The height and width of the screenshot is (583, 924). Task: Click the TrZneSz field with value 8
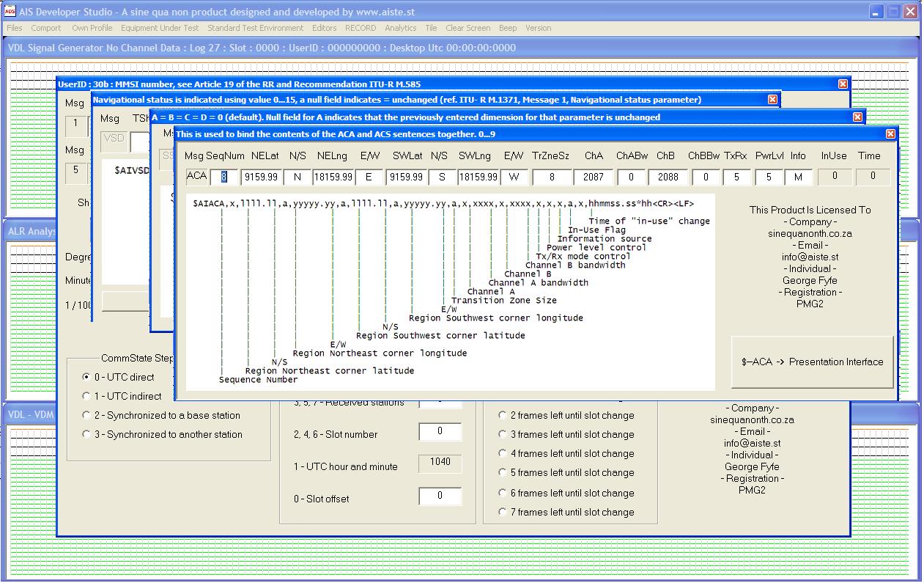click(550, 177)
